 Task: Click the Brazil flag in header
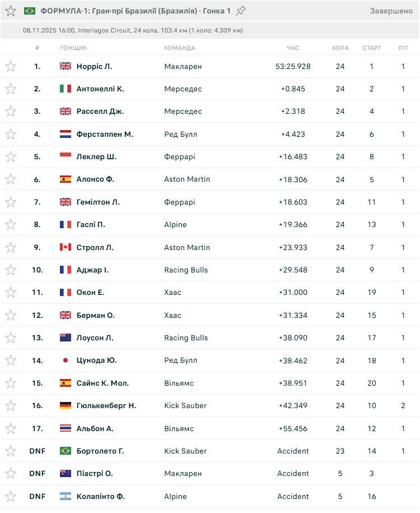pos(30,11)
